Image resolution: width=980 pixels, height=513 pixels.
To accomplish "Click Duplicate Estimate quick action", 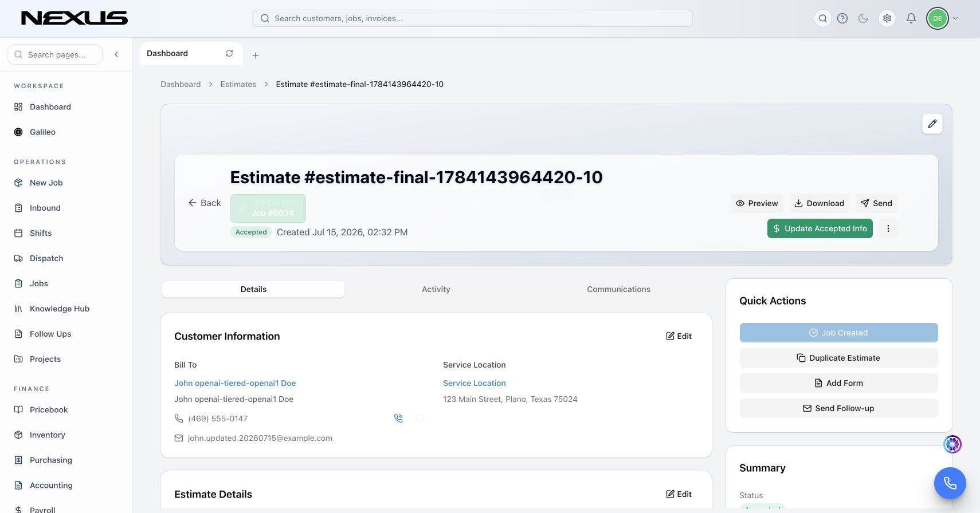I will click(x=839, y=358).
